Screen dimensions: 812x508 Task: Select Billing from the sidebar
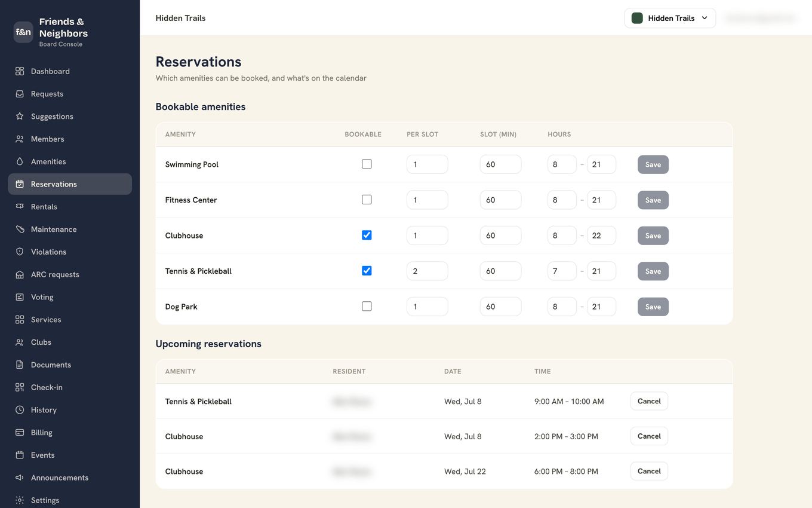(70, 433)
